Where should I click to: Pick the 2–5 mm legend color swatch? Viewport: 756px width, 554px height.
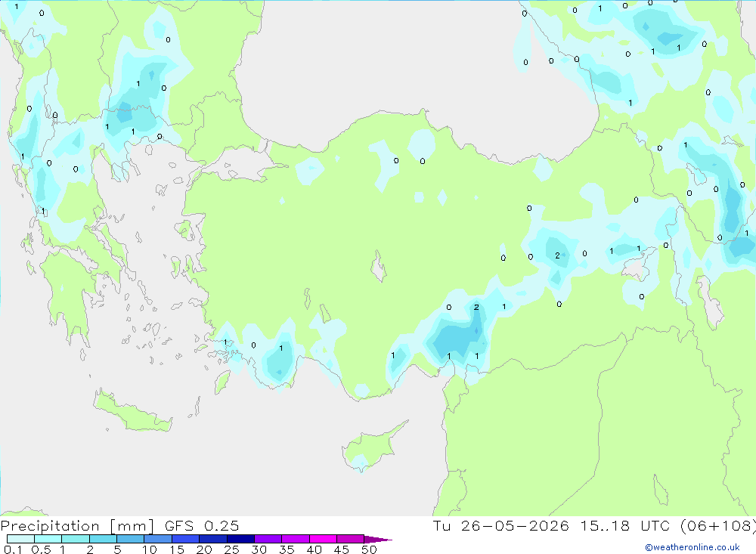tap(103, 539)
